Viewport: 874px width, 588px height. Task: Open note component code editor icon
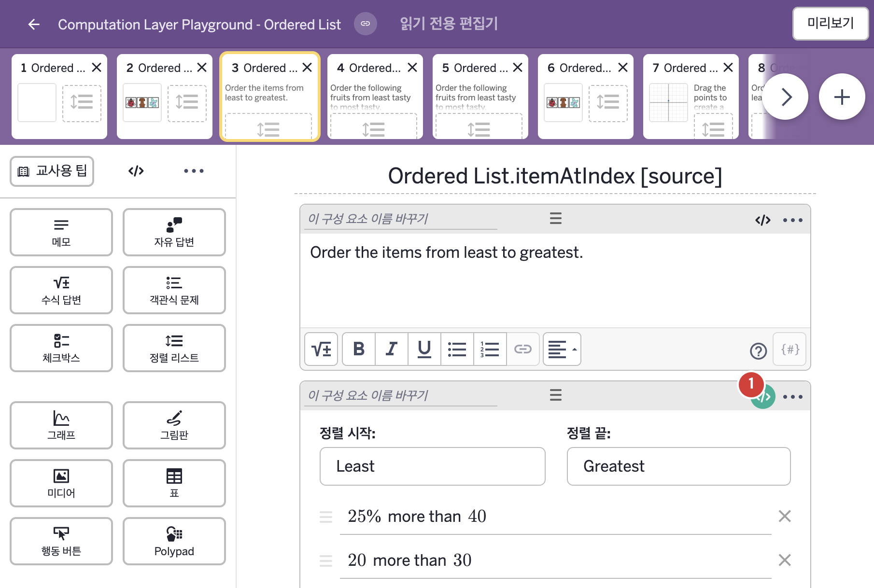[763, 220]
